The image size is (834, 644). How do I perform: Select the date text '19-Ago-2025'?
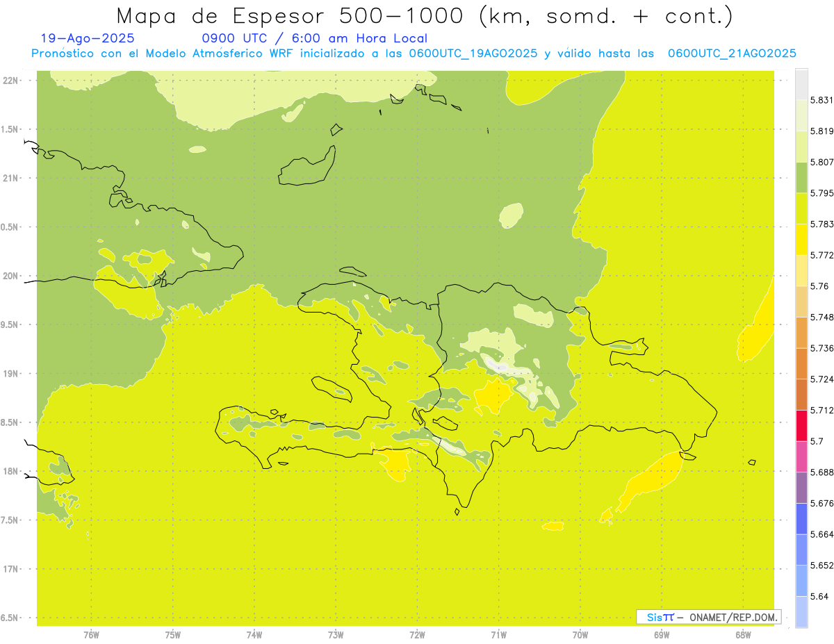pyautogui.click(x=88, y=39)
